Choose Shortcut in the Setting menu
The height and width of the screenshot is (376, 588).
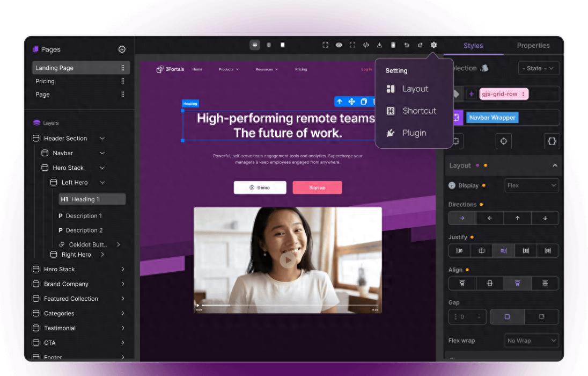pyautogui.click(x=411, y=111)
